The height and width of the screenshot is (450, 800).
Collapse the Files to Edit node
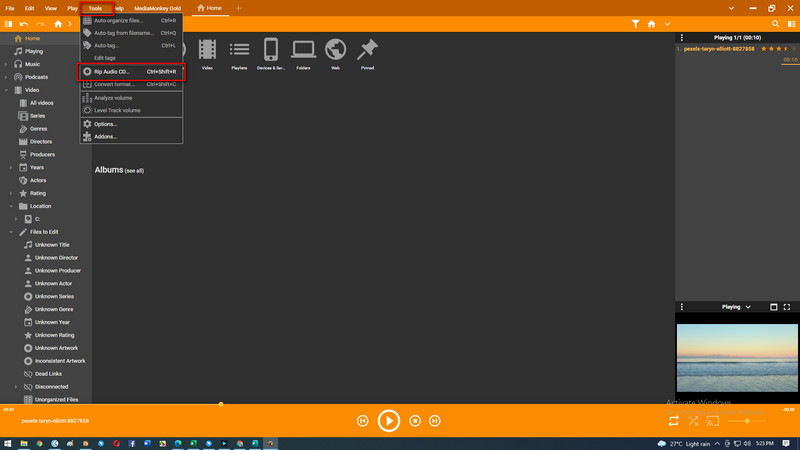pos(11,232)
